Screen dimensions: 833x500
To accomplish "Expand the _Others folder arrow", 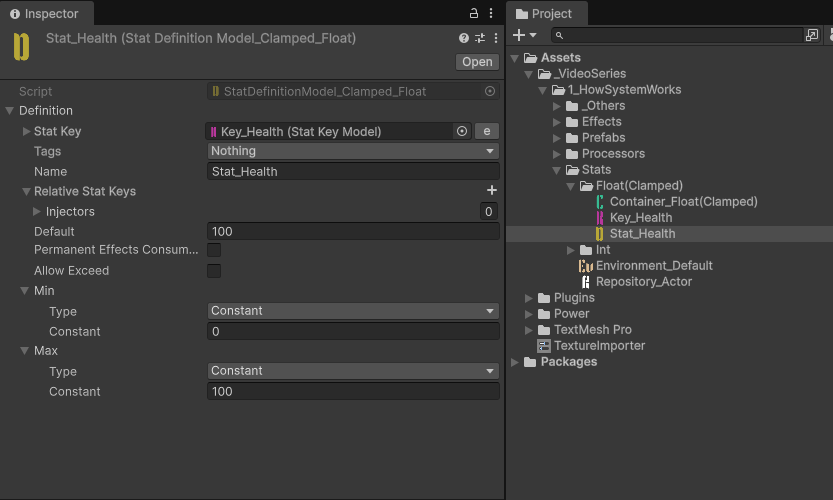I will 557,106.
